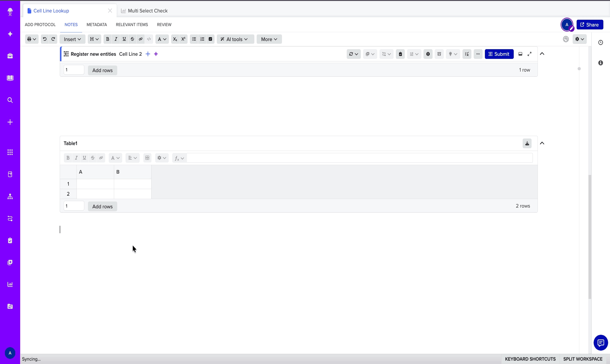Click the undo icon in the note toolbar
The width and height of the screenshot is (610, 364).
tap(44, 39)
